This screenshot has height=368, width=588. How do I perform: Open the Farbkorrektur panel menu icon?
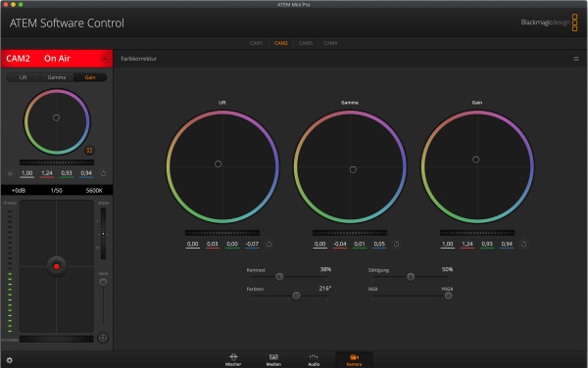(x=576, y=59)
